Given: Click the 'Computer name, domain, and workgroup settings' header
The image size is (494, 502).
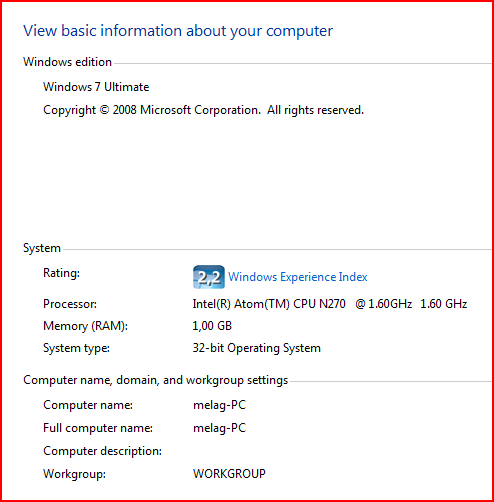Looking at the screenshot, I should [x=155, y=380].
